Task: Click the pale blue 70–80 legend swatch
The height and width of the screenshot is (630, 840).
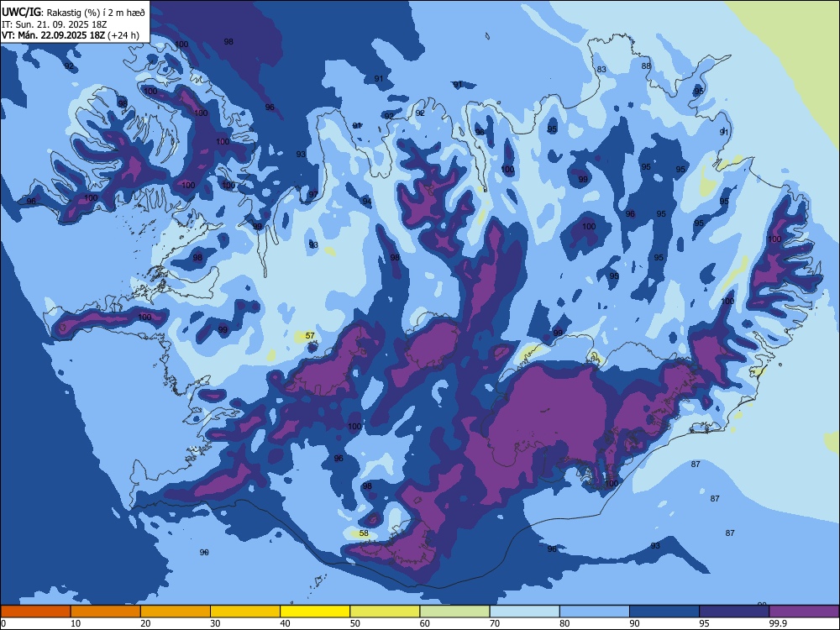Action: [525, 612]
